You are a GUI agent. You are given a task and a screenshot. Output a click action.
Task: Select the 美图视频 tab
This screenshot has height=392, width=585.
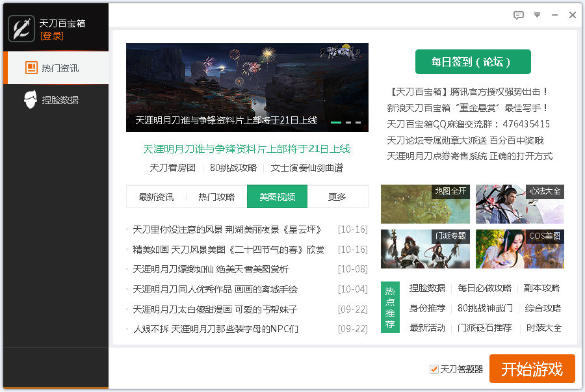[x=277, y=197]
